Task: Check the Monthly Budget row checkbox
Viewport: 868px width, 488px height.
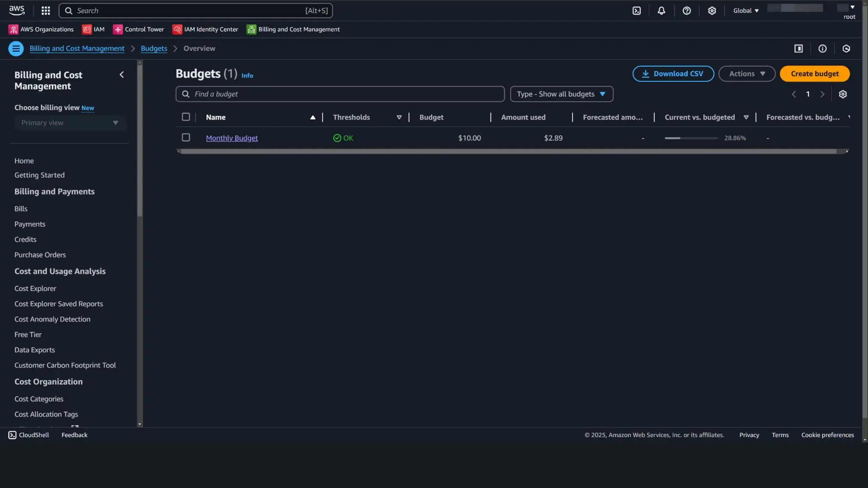Action: coord(186,137)
